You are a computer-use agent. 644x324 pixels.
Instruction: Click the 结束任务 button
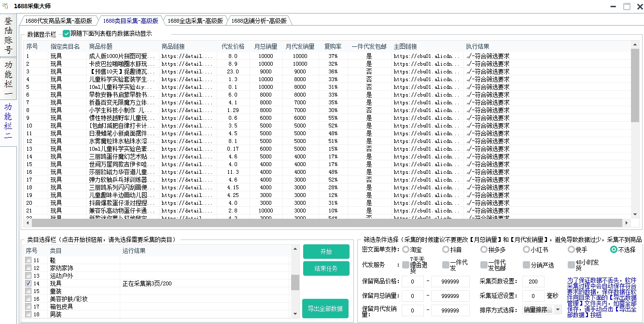[326, 268]
